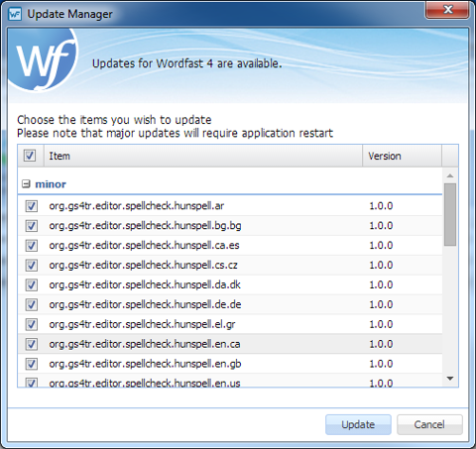The image size is (476, 449).
Task: Uncheck the hunspell.ca.es checkbox
Action: point(32,246)
